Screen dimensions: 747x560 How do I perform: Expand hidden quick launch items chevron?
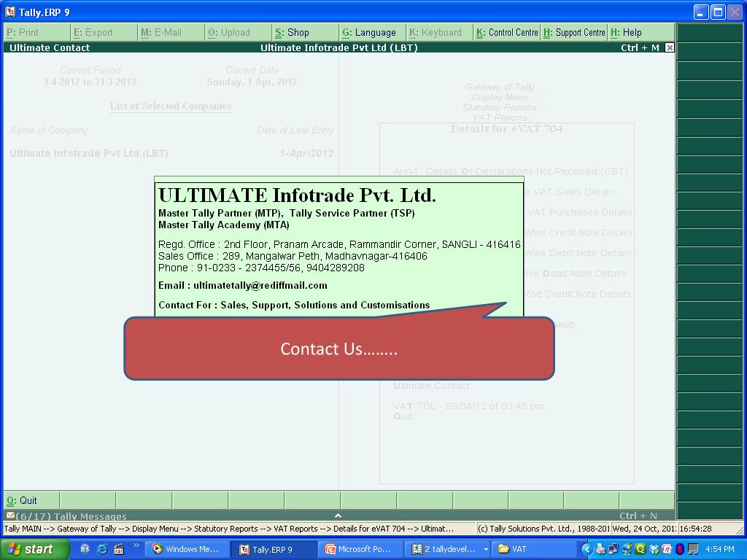136,545
